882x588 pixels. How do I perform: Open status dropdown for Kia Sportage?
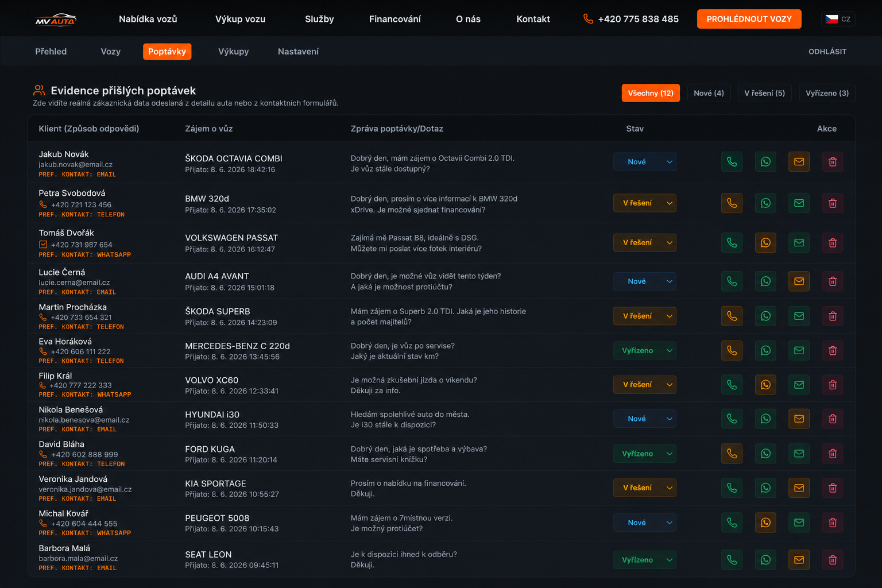pyautogui.click(x=645, y=488)
